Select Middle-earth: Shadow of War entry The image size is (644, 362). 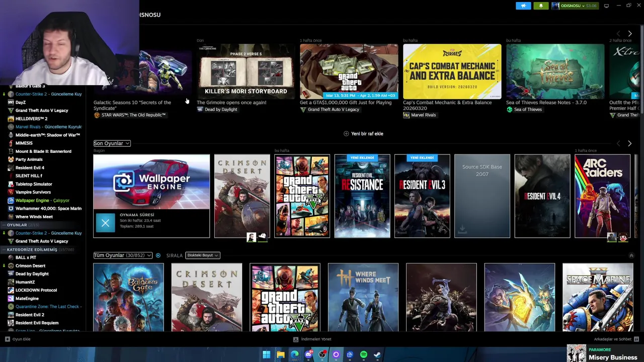click(47, 135)
